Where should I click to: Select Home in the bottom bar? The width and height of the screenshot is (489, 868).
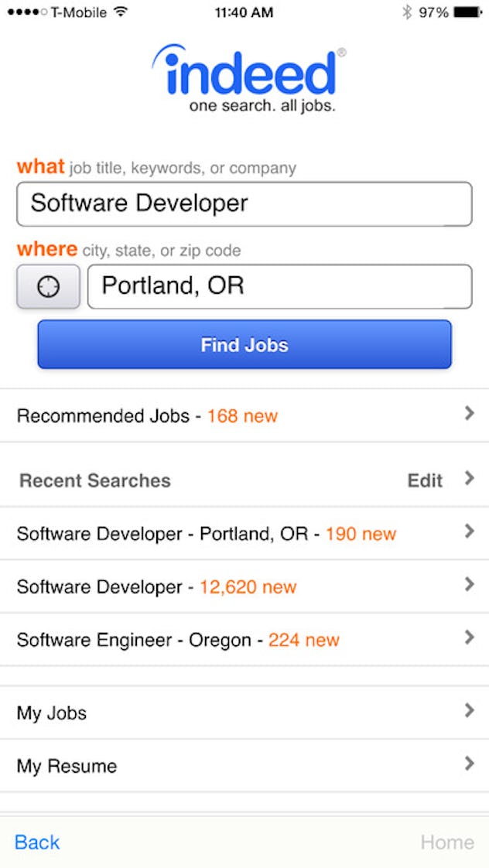[448, 842]
